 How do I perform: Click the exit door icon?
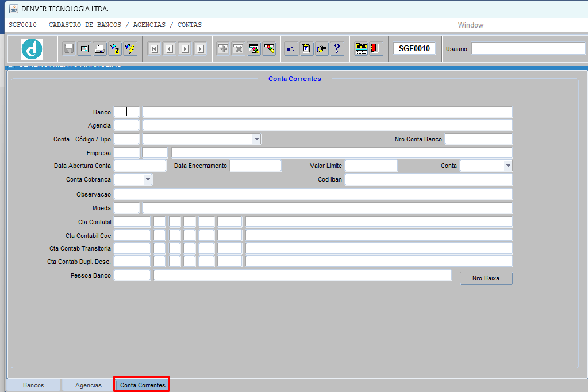[x=376, y=49]
